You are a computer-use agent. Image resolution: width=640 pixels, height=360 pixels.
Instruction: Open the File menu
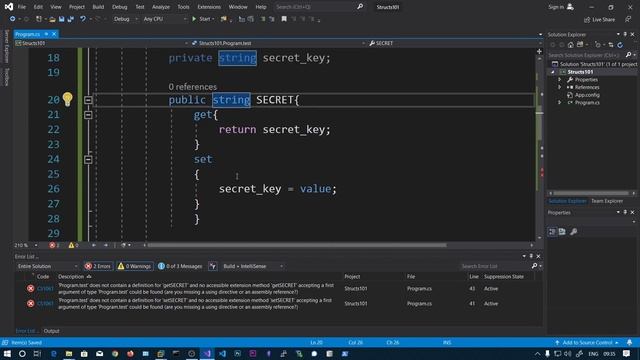tap(22, 7)
